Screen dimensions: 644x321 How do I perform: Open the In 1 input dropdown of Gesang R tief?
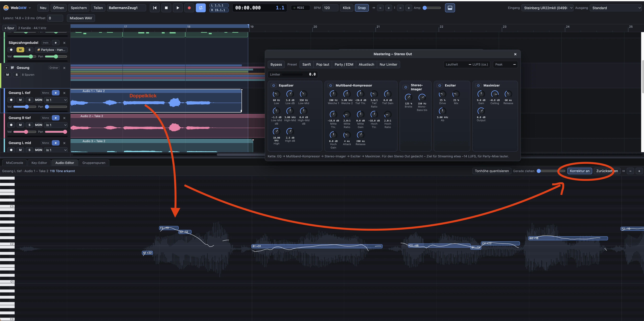click(x=56, y=125)
